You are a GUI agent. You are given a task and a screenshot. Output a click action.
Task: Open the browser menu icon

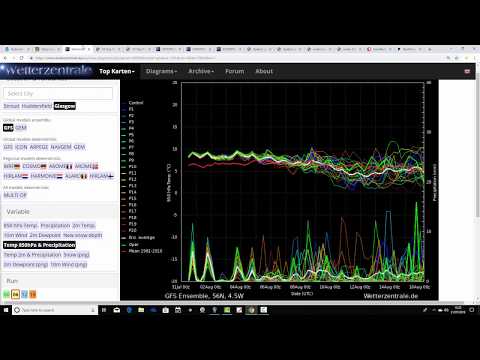(x=474, y=58)
